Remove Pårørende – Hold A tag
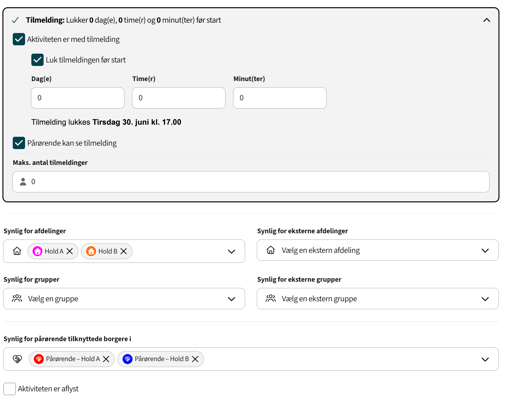Image resolution: width=506 pixels, height=402 pixels. point(106,359)
